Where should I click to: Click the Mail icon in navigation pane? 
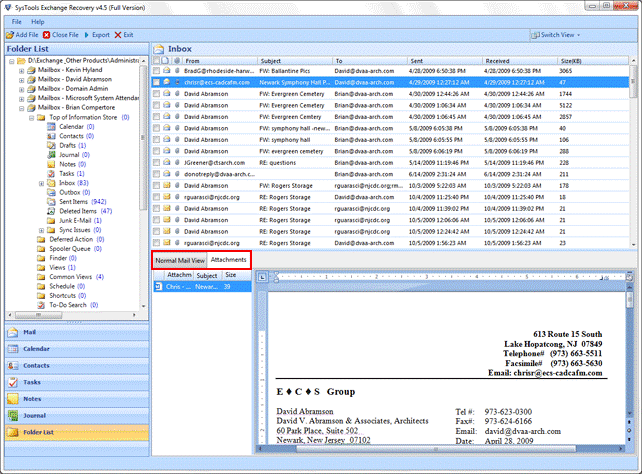tap(13, 332)
